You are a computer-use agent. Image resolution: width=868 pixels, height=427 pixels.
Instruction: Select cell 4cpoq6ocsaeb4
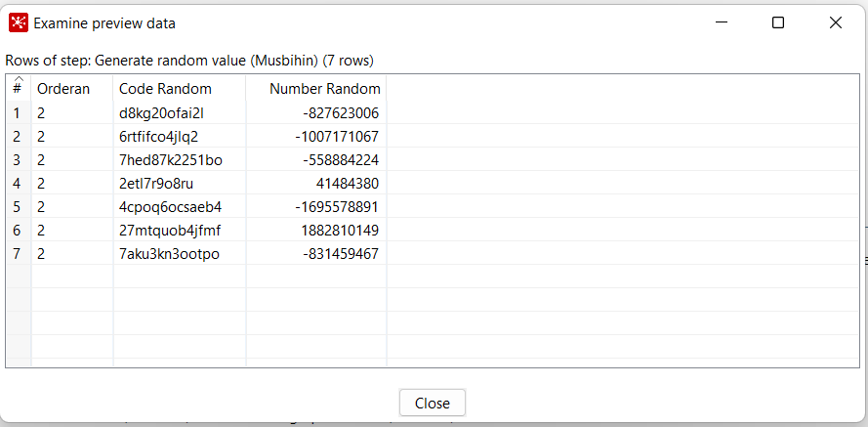click(x=180, y=206)
